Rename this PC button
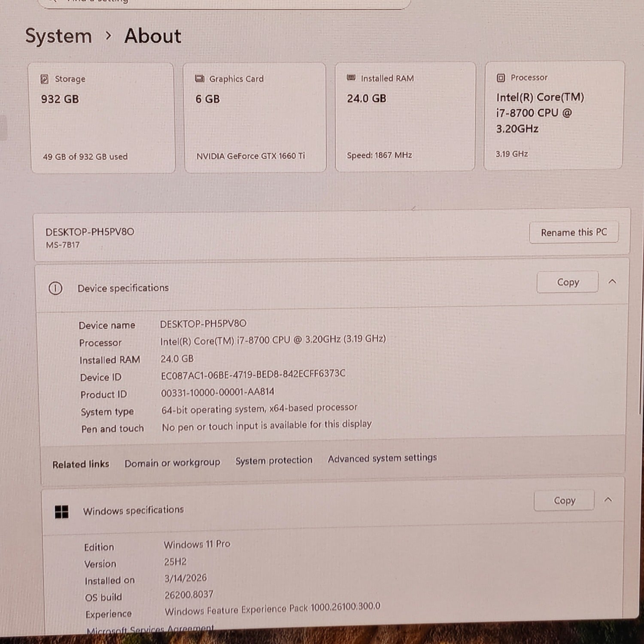Screen dimensions: 644x644 tap(574, 232)
